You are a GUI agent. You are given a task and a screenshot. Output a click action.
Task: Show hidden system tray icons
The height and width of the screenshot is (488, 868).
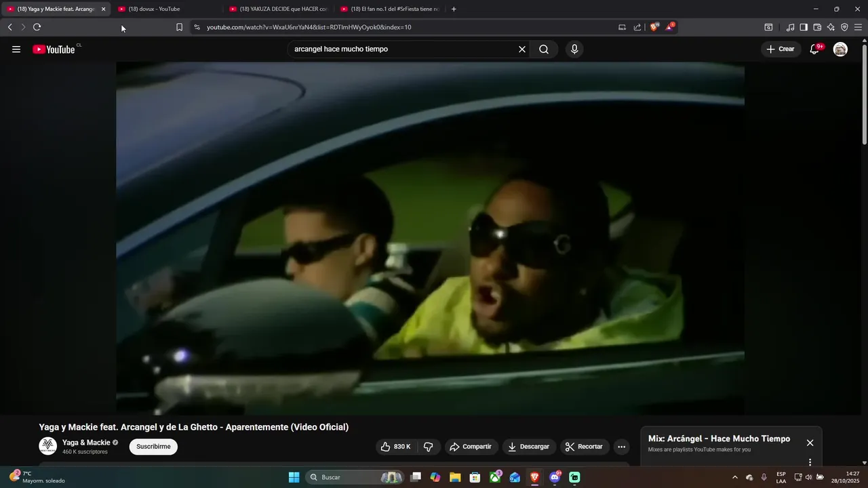[x=734, y=477]
